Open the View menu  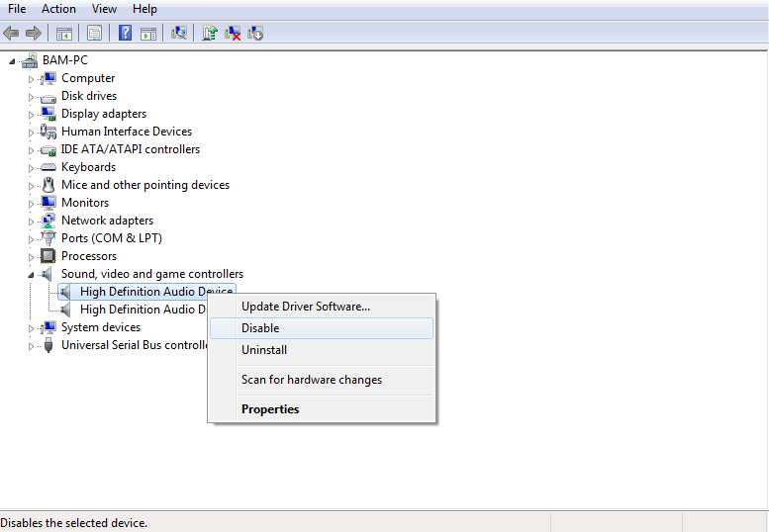point(104,9)
